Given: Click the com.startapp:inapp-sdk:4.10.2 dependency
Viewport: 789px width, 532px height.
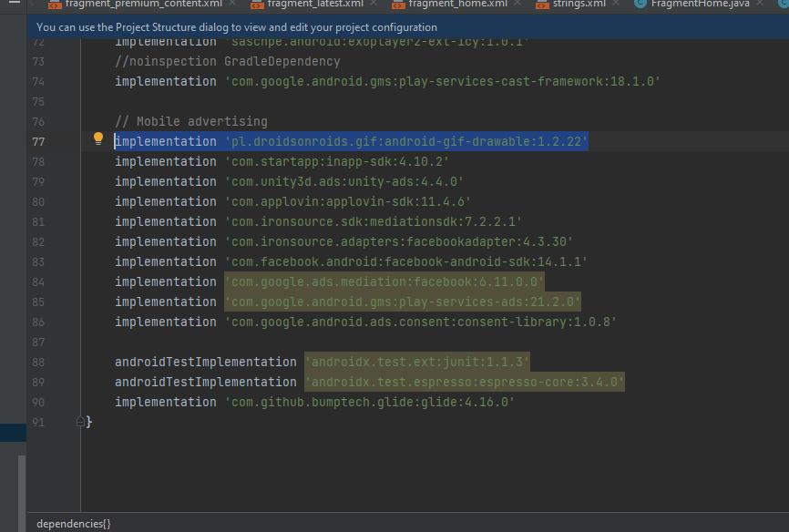Looking at the screenshot, I should [x=336, y=161].
